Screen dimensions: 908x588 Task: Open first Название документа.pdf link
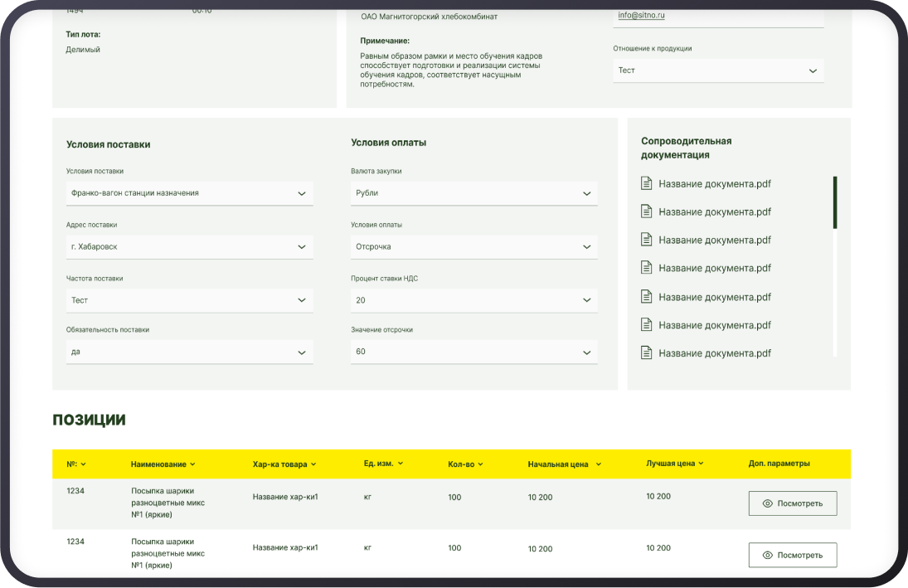[x=715, y=183]
